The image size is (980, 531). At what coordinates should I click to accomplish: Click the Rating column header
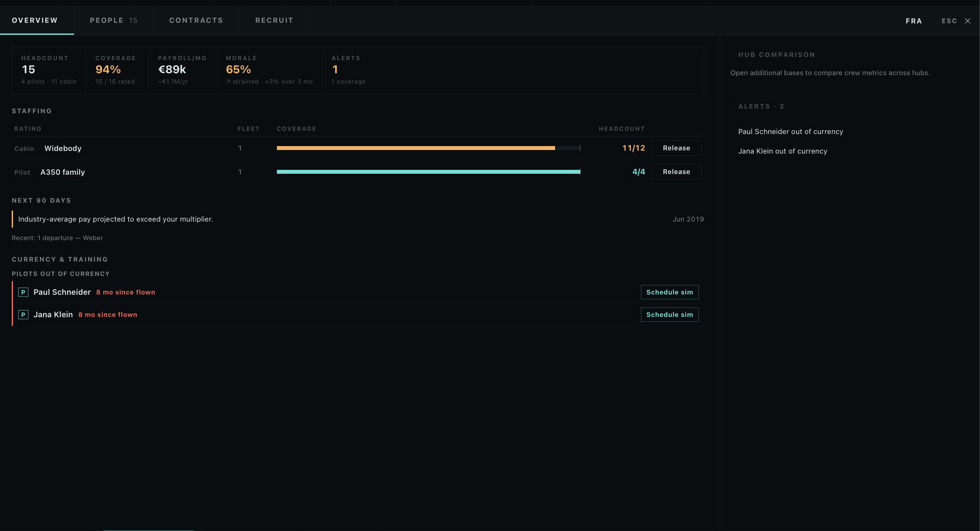(28, 129)
